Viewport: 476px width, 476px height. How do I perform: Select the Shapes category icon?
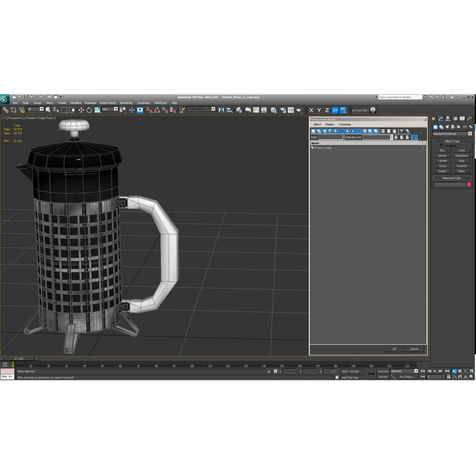click(441, 126)
